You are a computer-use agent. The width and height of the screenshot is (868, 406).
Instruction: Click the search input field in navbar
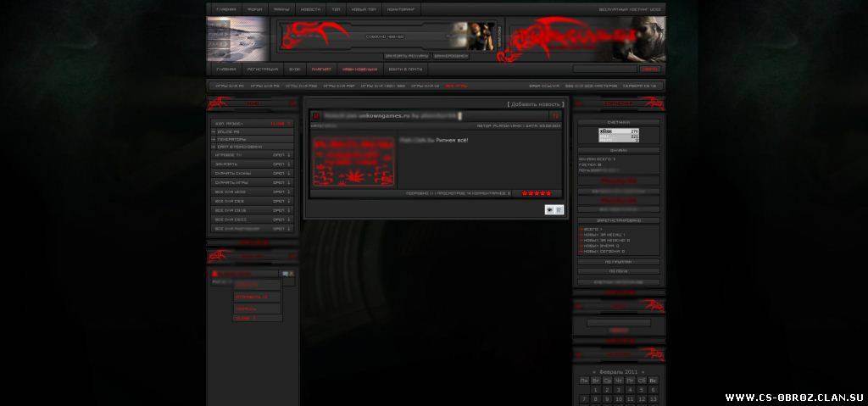[x=604, y=70]
